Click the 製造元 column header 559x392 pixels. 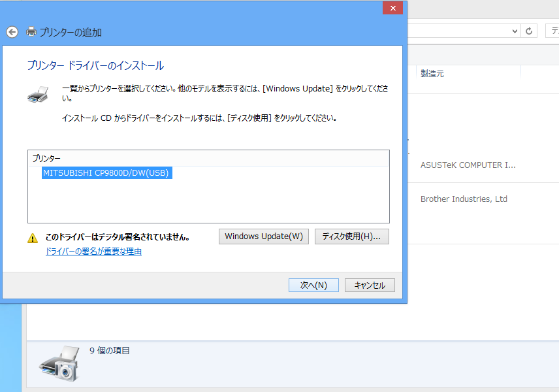(x=468, y=73)
